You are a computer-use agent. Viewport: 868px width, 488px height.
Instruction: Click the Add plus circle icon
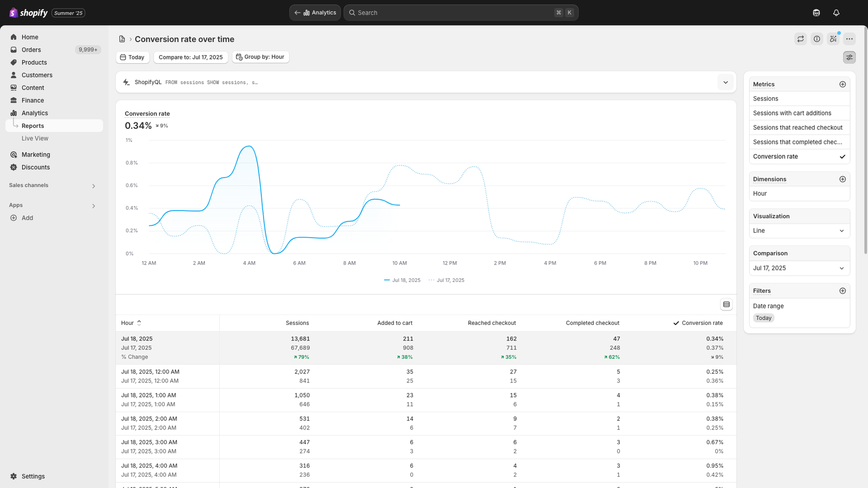coord(13,218)
